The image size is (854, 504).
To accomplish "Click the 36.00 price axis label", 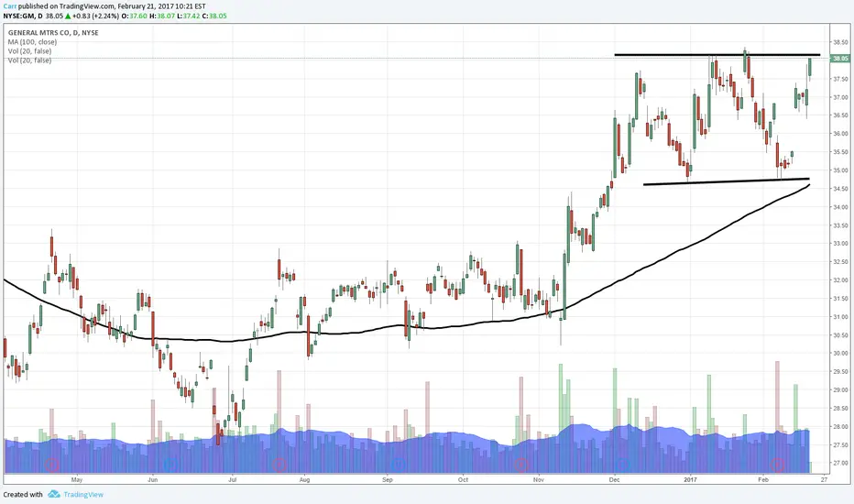I will tap(840, 134).
